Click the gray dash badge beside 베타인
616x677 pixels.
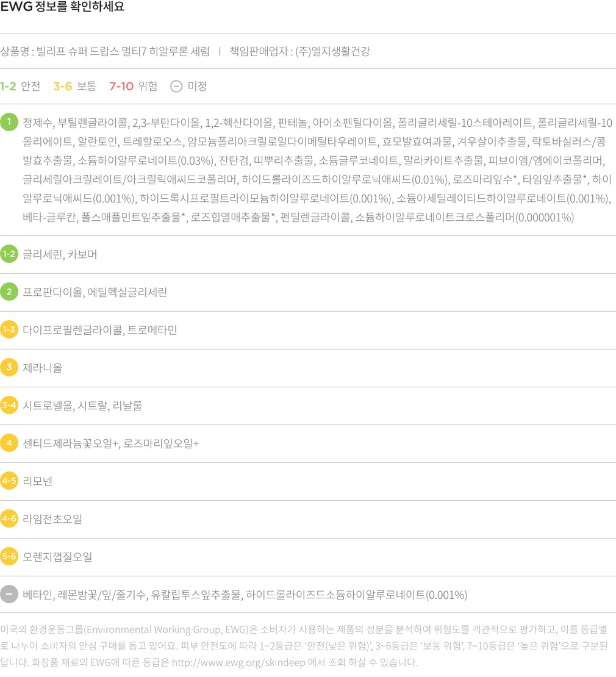9,595
